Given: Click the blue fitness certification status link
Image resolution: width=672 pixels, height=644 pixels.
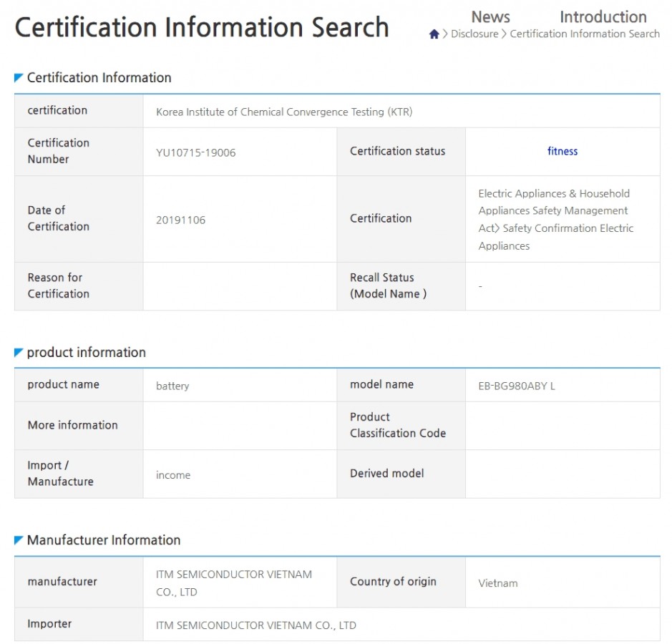Looking at the screenshot, I should 562,151.
